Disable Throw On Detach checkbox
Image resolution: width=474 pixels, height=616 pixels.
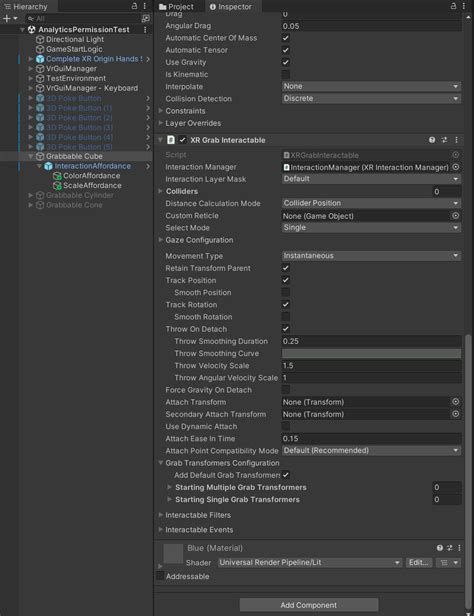coord(285,329)
